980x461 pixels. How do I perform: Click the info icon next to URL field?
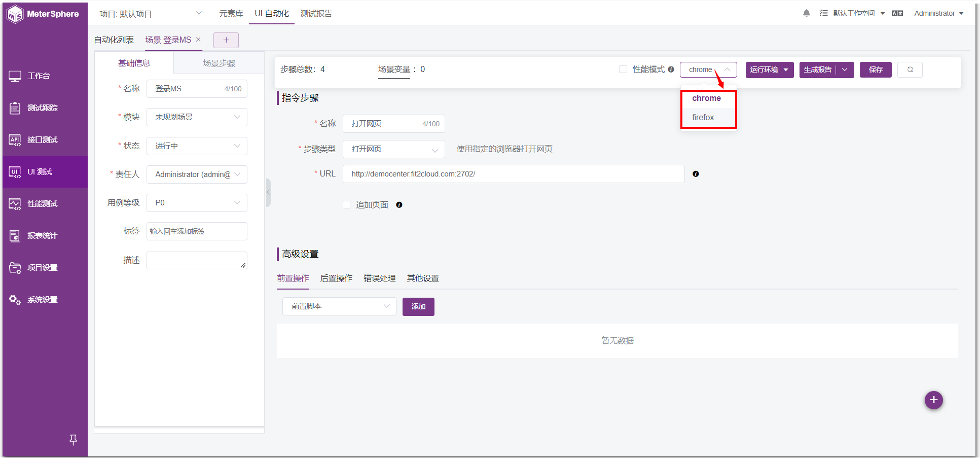pyautogui.click(x=696, y=174)
